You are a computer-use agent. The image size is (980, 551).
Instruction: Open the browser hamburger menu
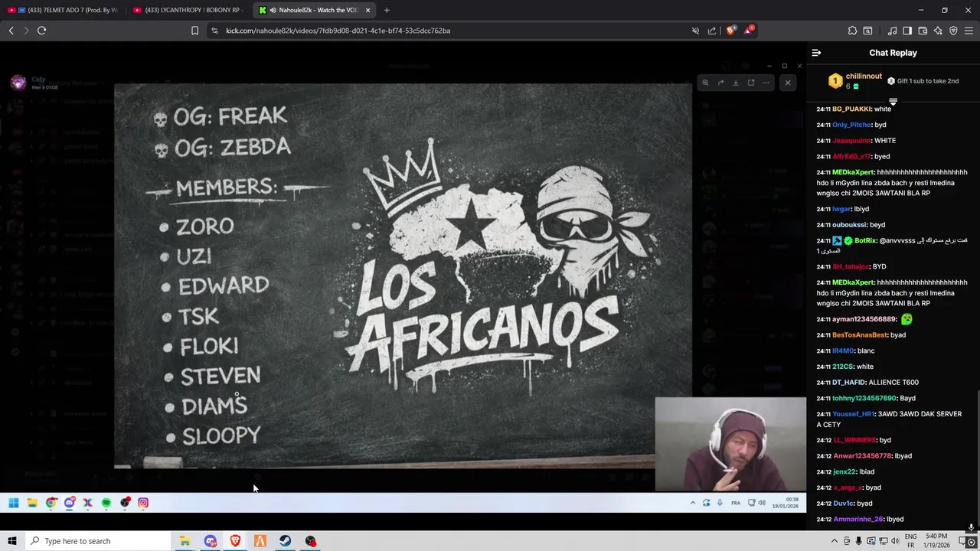point(969,31)
